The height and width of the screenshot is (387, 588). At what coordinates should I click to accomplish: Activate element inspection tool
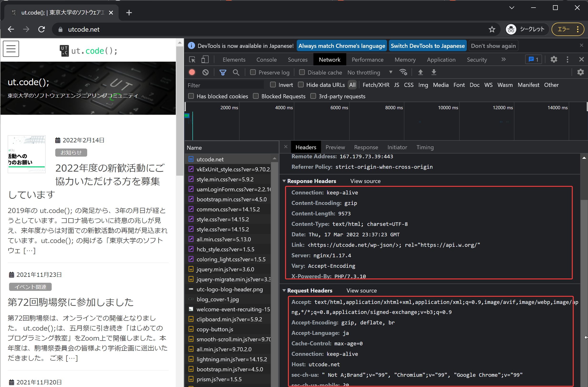click(192, 59)
